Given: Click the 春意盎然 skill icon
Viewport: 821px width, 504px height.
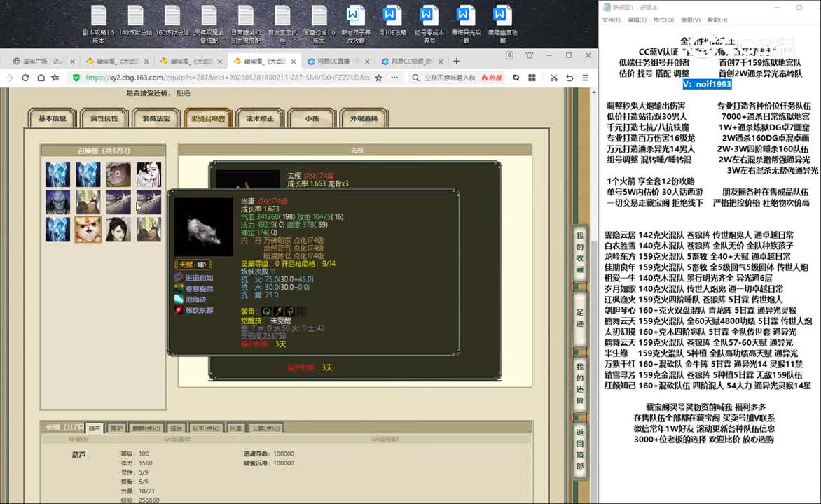Looking at the screenshot, I should pyautogui.click(x=179, y=288).
